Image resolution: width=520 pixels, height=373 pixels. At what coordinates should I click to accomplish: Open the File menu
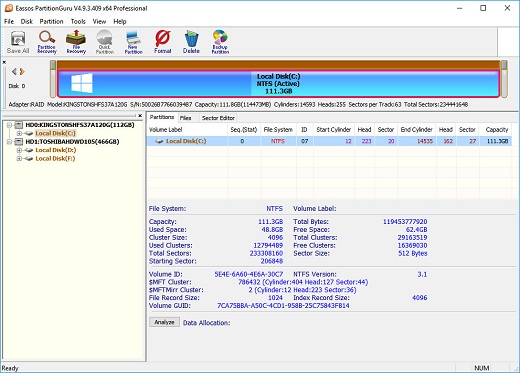9,22
